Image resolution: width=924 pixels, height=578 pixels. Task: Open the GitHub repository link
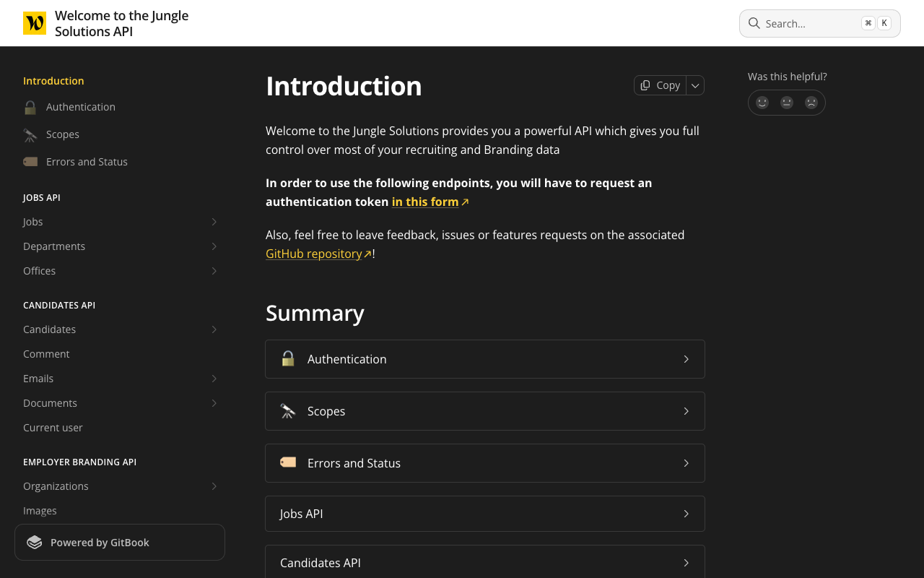318,254
